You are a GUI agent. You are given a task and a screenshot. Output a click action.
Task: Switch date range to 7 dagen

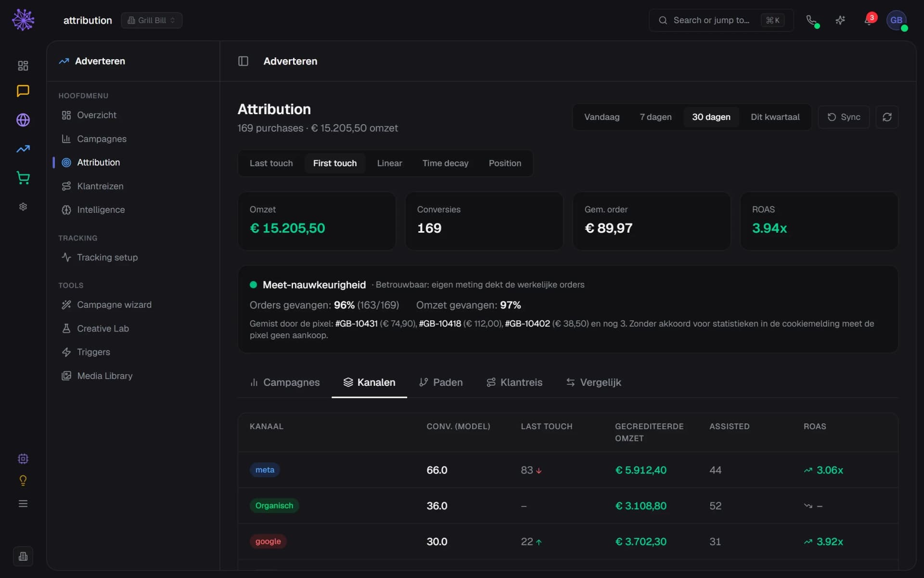(x=655, y=117)
